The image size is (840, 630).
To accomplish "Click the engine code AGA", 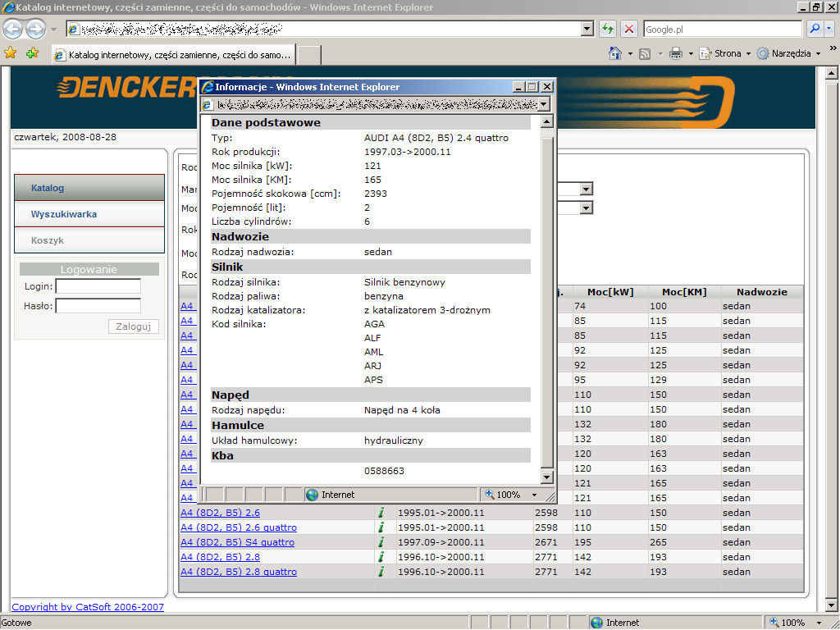I will tap(374, 324).
